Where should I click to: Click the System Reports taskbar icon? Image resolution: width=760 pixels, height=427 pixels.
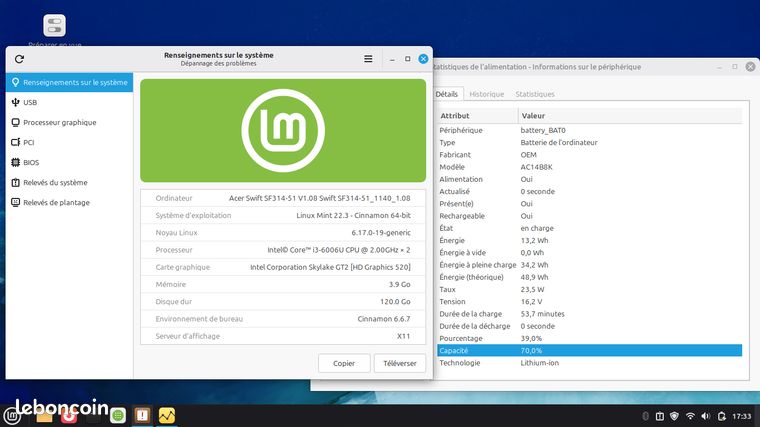[142, 415]
